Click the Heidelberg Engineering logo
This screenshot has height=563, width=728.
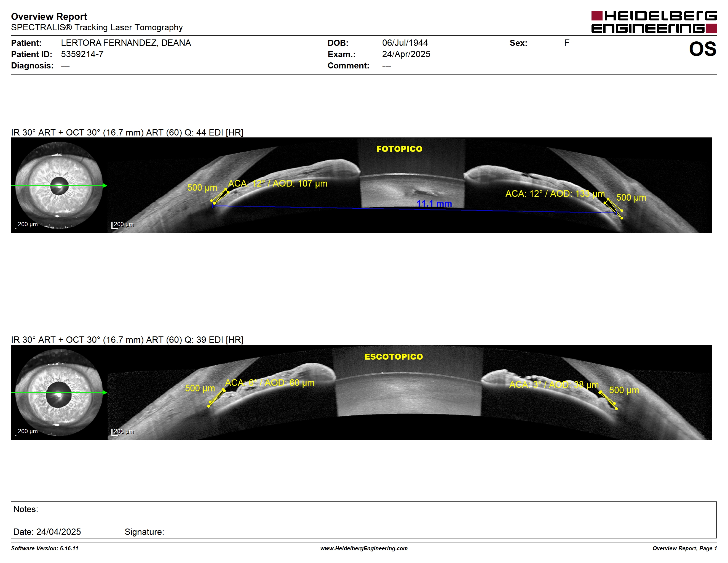point(654,22)
